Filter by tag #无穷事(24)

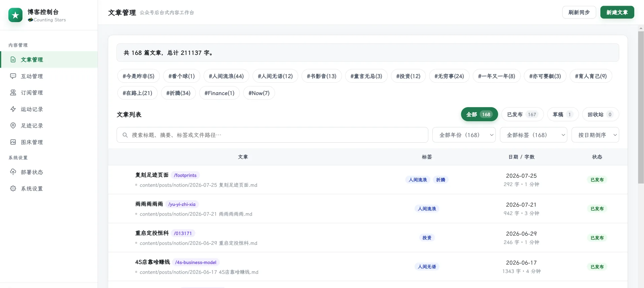coord(449,76)
